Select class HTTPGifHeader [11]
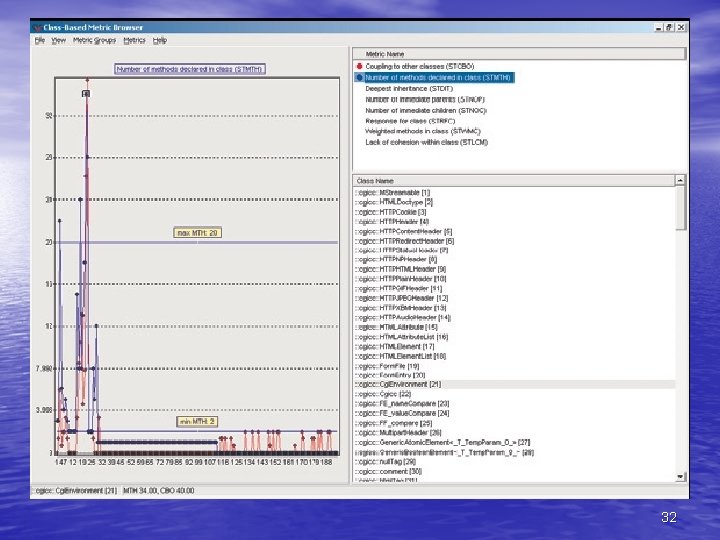Screen dimensions: 720x540 pos(399,288)
